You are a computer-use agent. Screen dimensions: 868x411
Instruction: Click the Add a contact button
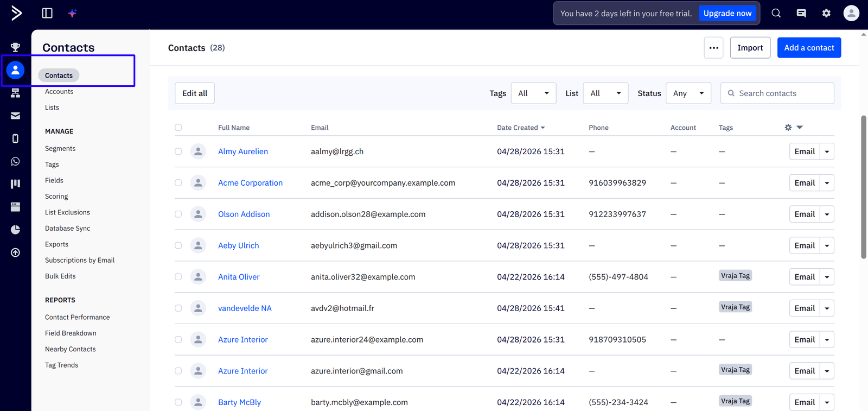[x=809, y=48]
